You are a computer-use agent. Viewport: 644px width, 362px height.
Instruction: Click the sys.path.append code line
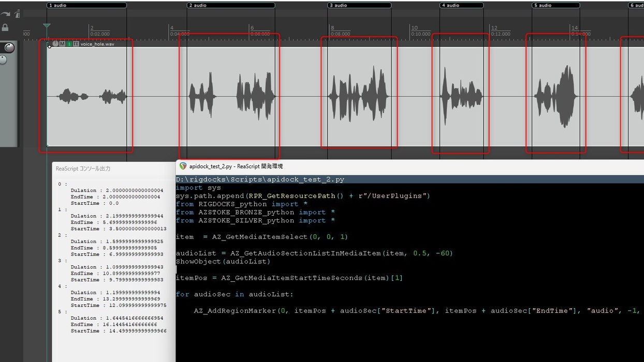(303, 196)
